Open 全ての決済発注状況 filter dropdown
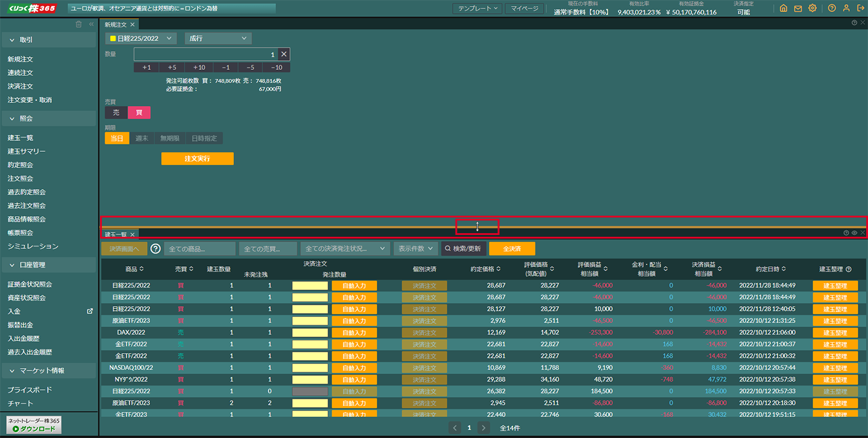Image resolution: width=868 pixels, height=438 pixels. click(x=345, y=248)
